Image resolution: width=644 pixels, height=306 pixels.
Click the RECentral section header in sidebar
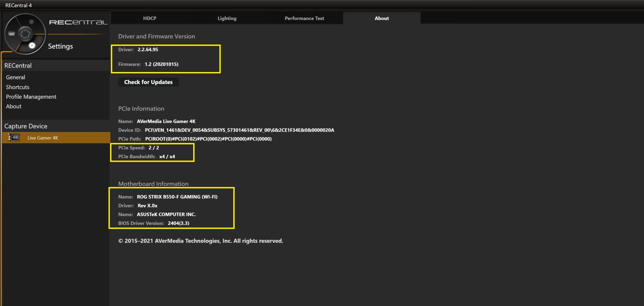point(18,65)
